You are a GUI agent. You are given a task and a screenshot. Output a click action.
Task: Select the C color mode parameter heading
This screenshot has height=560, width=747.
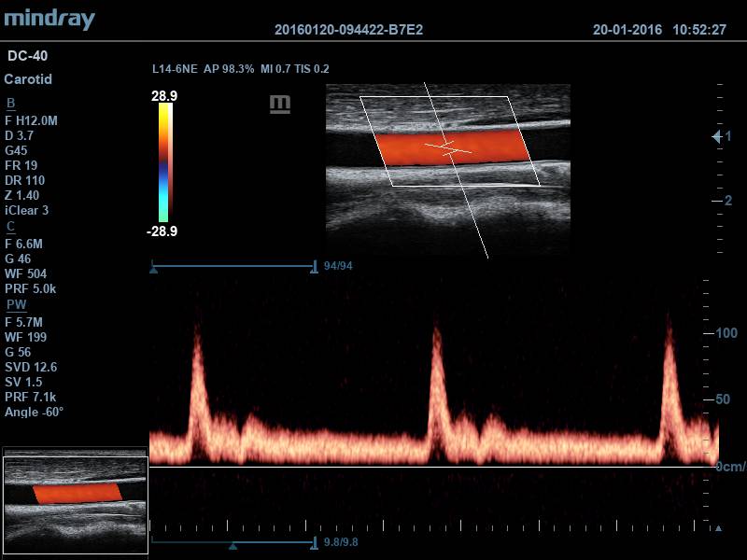click(10, 226)
